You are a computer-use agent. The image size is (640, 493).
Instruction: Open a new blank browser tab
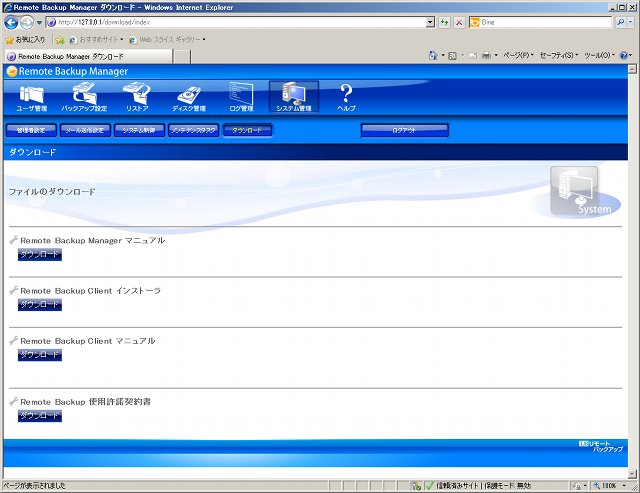[x=182, y=57]
